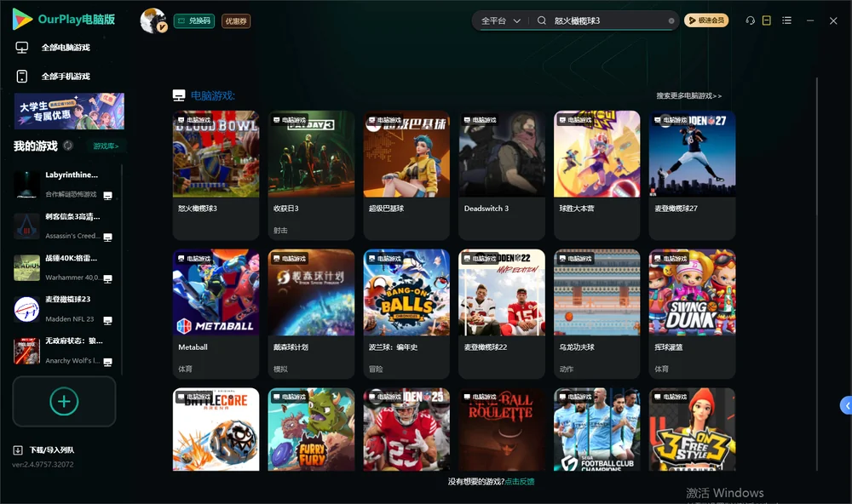Click the search magnifier icon
Image resolution: width=852 pixels, height=504 pixels.
(x=542, y=20)
